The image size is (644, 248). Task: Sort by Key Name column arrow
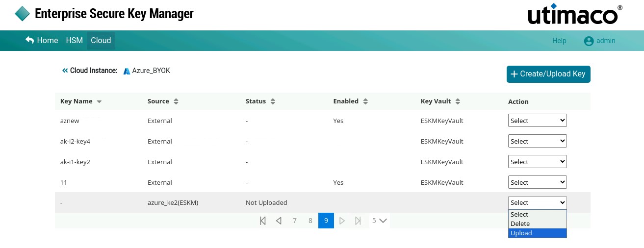tap(99, 101)
